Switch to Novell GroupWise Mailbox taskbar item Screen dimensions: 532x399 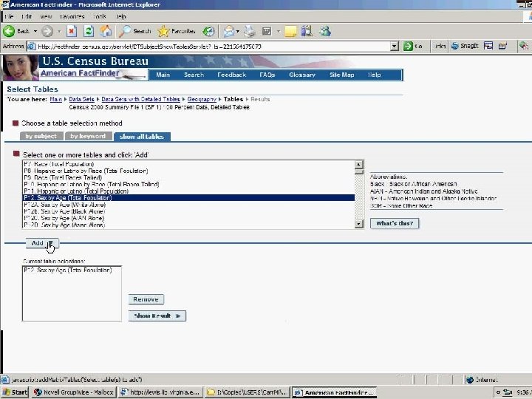click(x=74, y=392)
